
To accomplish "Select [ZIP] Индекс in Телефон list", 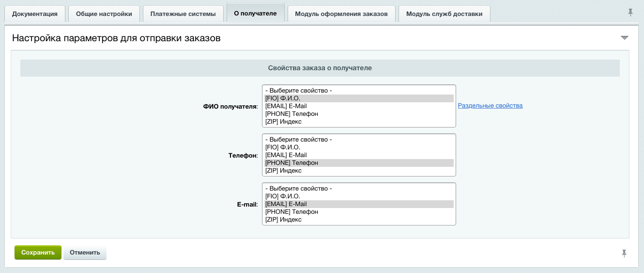I will (359, 171).
